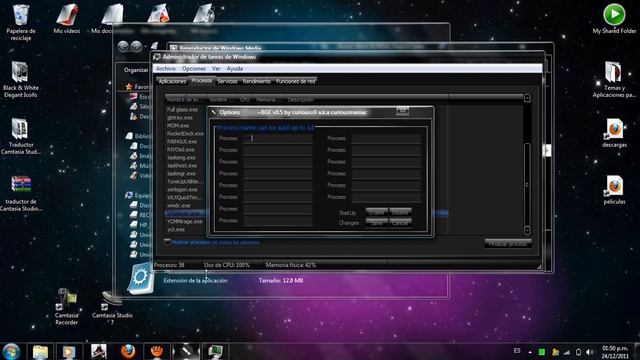The width and height of the screenshot is (640, 360).
Task: Open the Ver menu in Task Manager
Action: pos(216,69)
